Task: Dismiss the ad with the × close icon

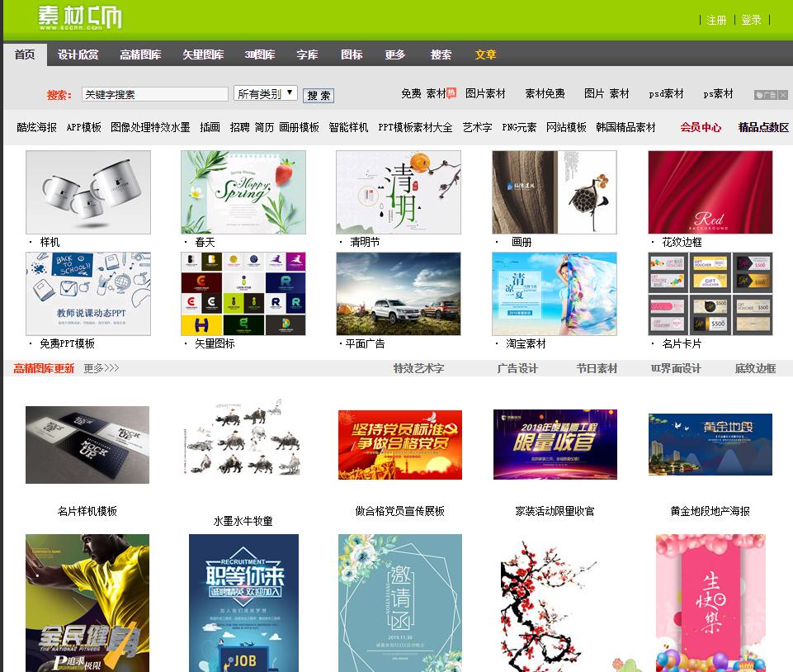Action: (783, 92)
